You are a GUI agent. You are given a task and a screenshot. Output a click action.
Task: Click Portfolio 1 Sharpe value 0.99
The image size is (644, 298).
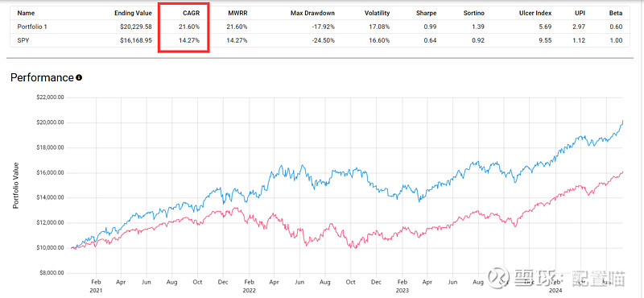point(431,27)
